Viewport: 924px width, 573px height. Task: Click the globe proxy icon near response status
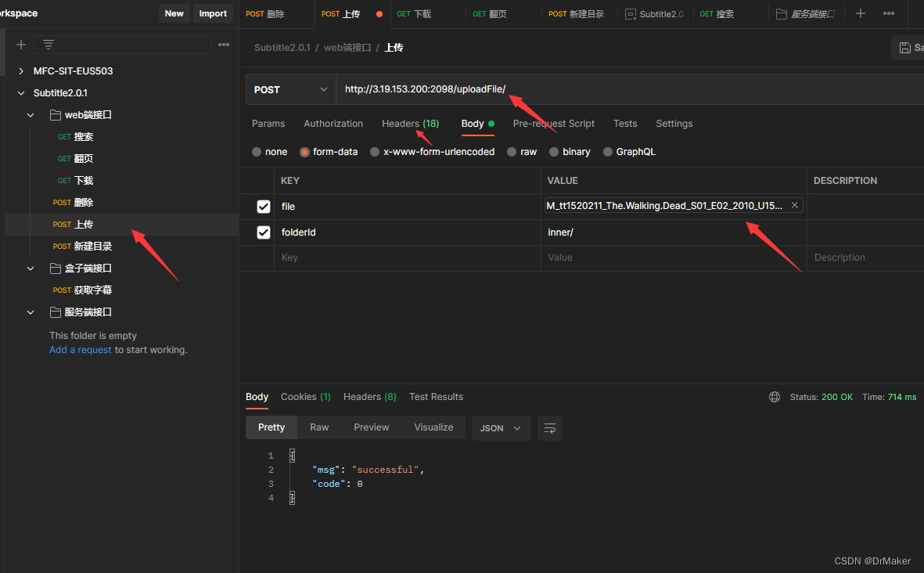pyautogui.click(x=774, y=397)
